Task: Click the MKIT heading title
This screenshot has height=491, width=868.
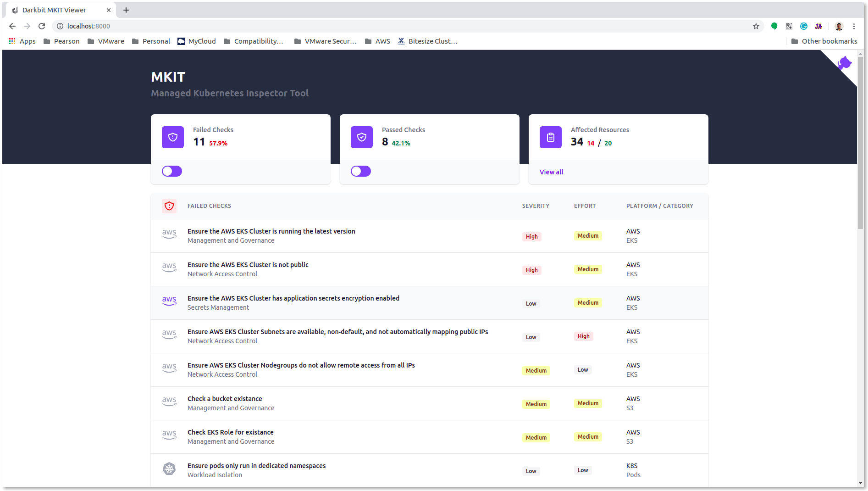Action: (168, 77)
